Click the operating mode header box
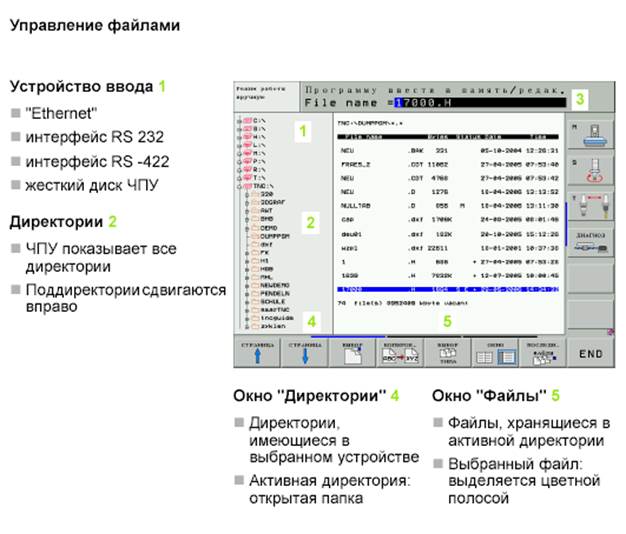This screenshot has width=626, height=534. tap(266, 96)
